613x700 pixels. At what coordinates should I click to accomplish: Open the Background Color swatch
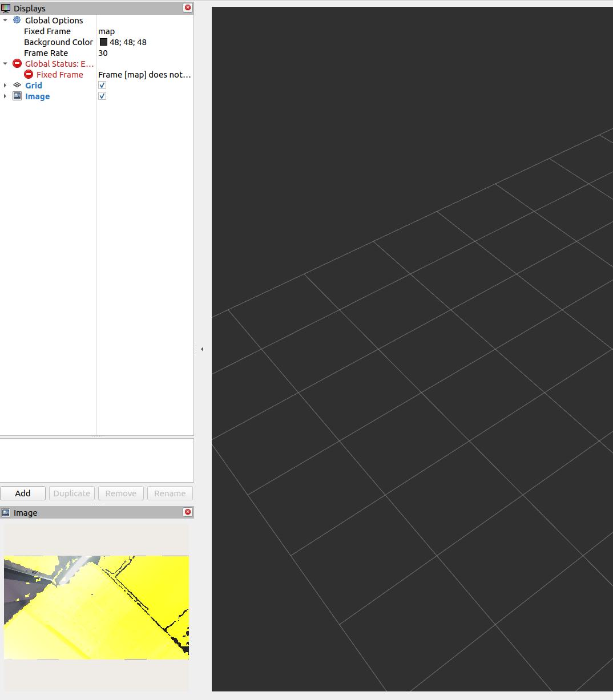[103, 42]
